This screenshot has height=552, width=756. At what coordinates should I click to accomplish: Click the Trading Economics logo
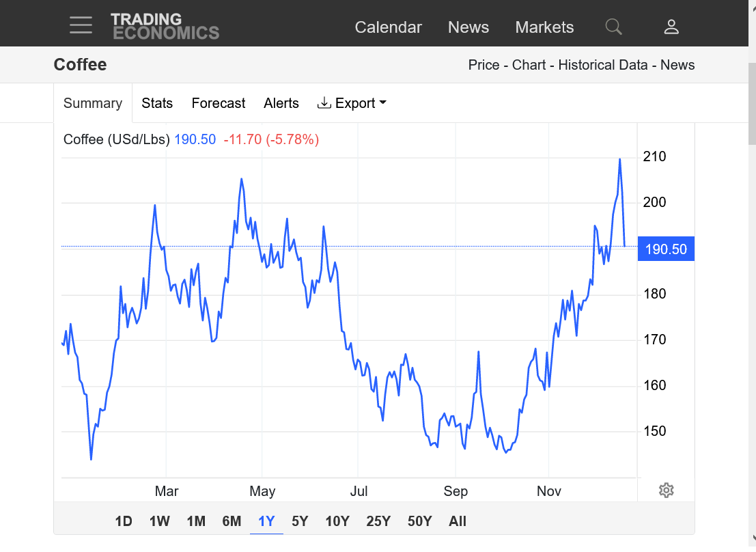[x=165, y=26]
